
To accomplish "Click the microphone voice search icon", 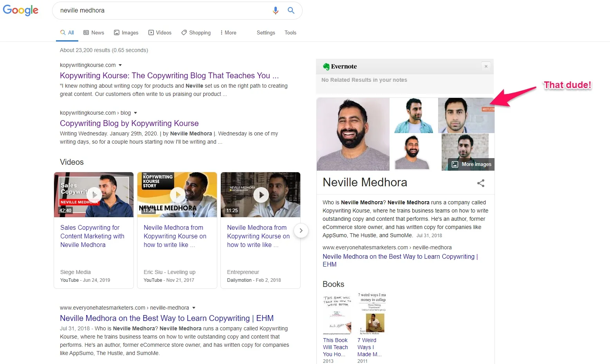I will click(x=276, y=11).
